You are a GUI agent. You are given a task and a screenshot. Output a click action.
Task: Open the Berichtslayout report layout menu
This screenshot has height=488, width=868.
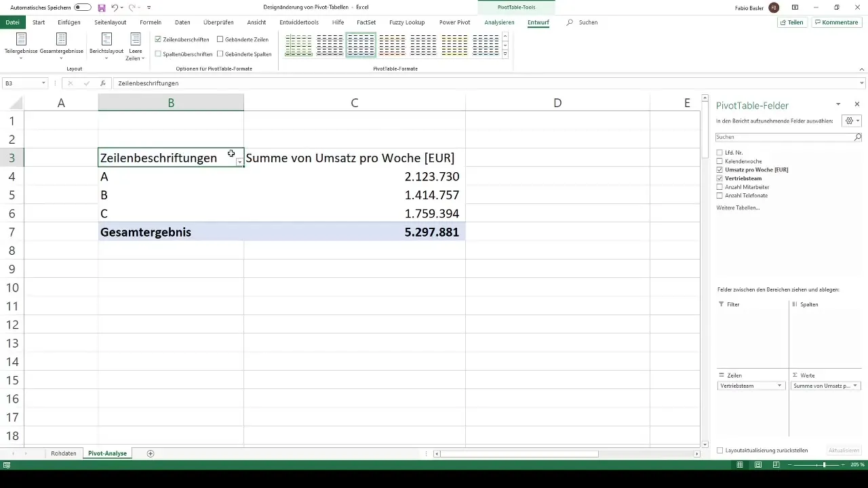(x=106, y=46)
